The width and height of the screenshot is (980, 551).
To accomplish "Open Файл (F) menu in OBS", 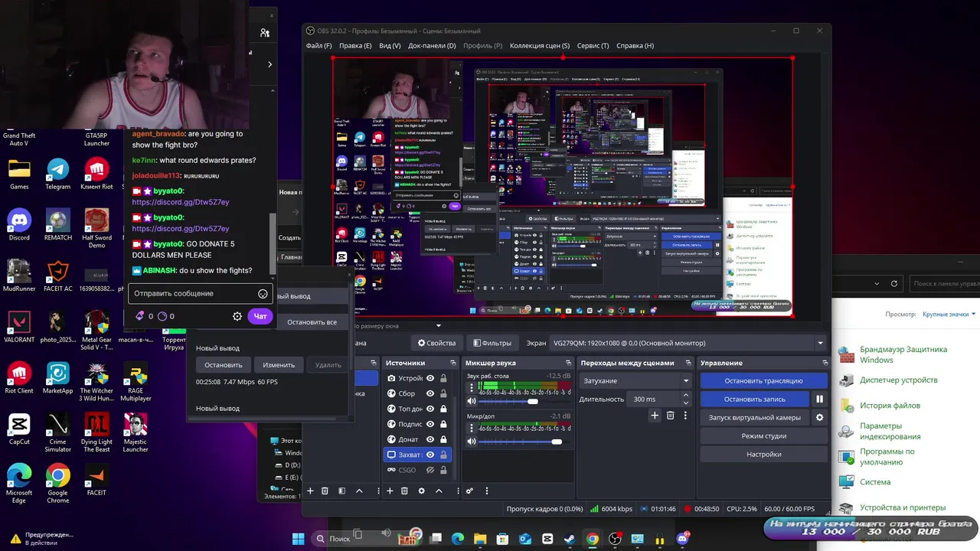I will 318,45.
